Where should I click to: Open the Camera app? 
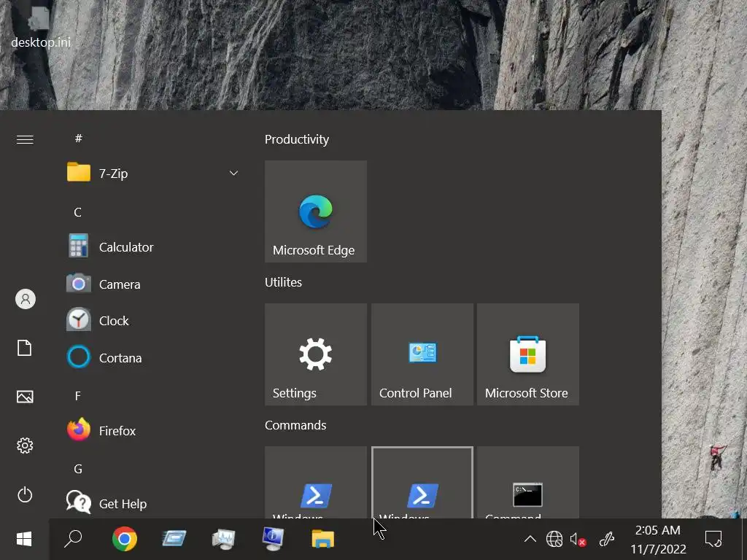point(152,284)
